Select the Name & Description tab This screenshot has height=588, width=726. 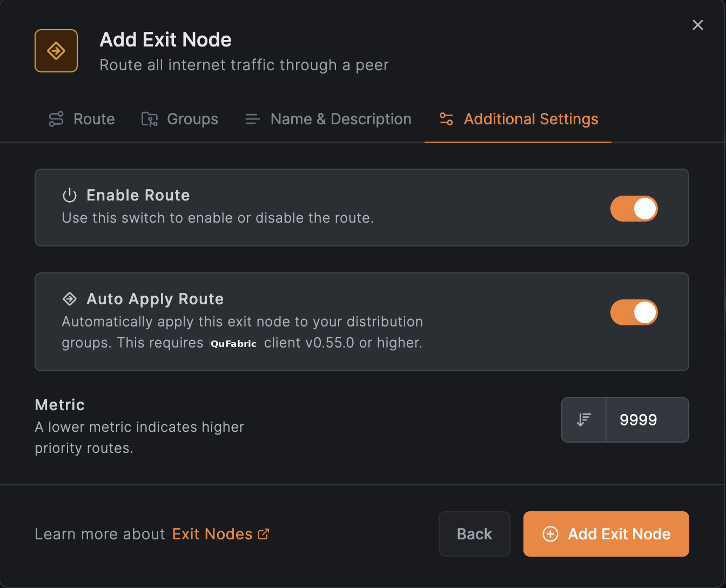tap(340, 119)
